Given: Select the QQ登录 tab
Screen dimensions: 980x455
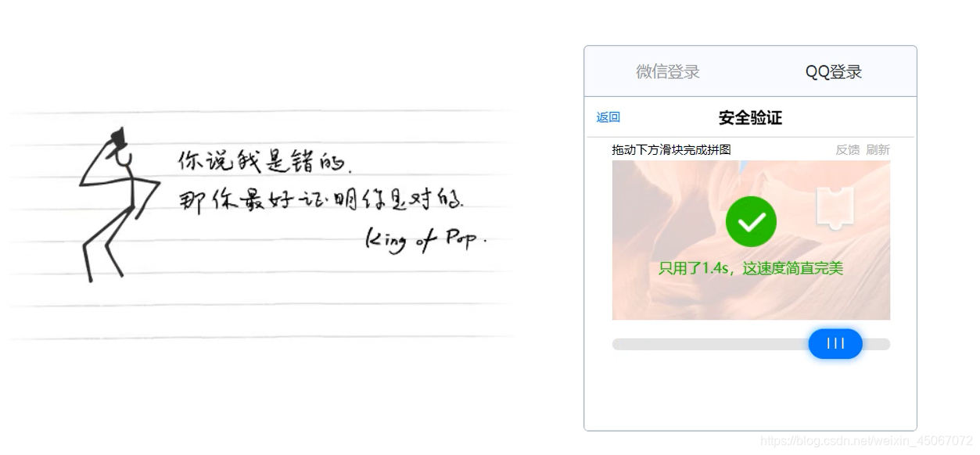Looking at the screenshot, I should click(x=834, y=72).
